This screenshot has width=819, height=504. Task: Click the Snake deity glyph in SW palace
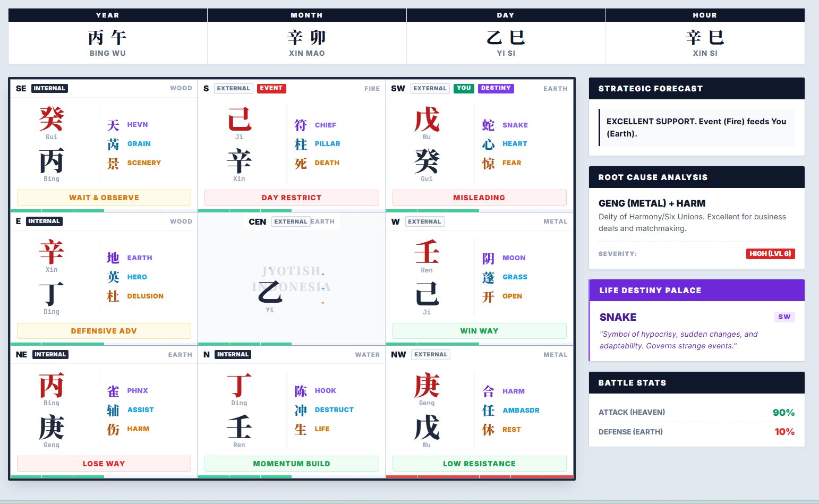pos(488,125)
